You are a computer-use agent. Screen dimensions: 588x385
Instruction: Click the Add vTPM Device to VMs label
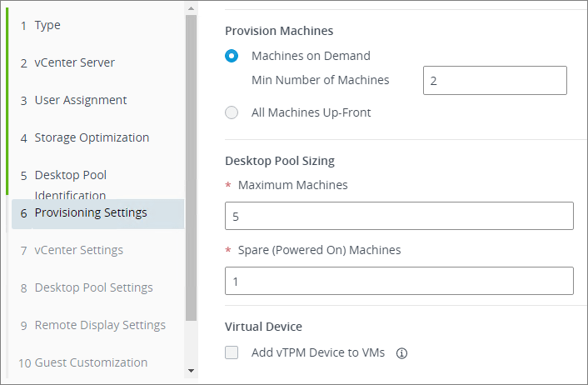point(317,352)
